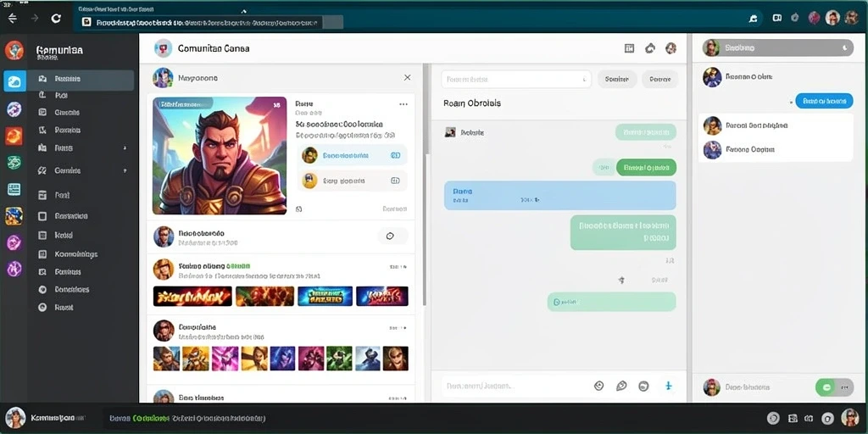
Task: Open the user avatar at the status bar's left end
Action: coord(15,418)
